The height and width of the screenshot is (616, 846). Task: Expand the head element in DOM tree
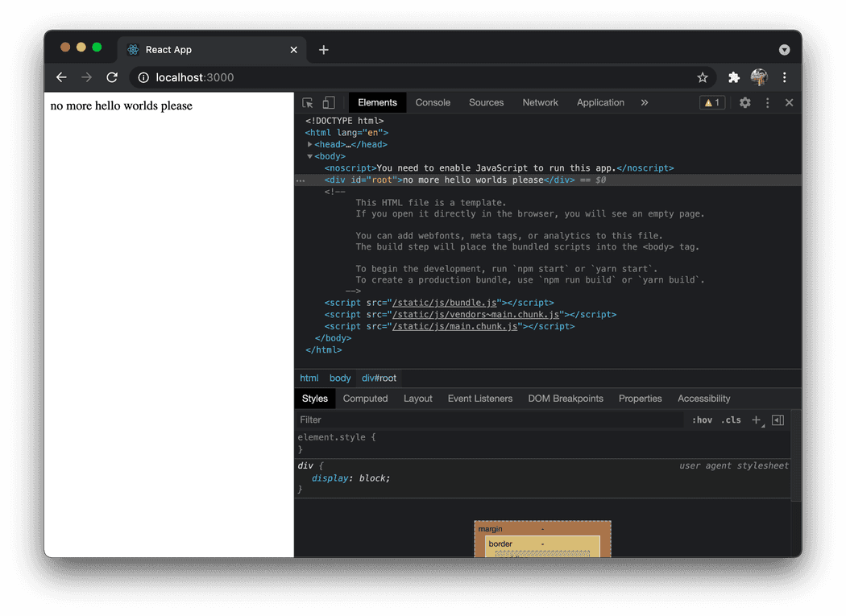click(310, 144)
